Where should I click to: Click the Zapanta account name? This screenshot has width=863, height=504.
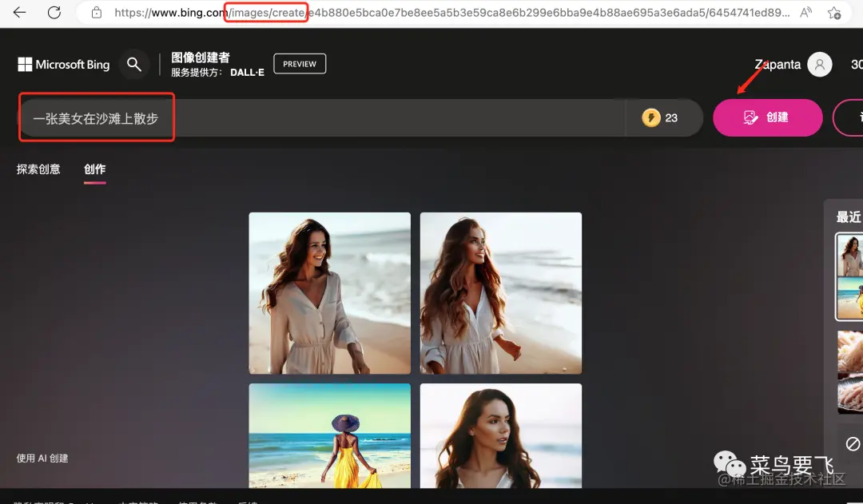point(777,65)
